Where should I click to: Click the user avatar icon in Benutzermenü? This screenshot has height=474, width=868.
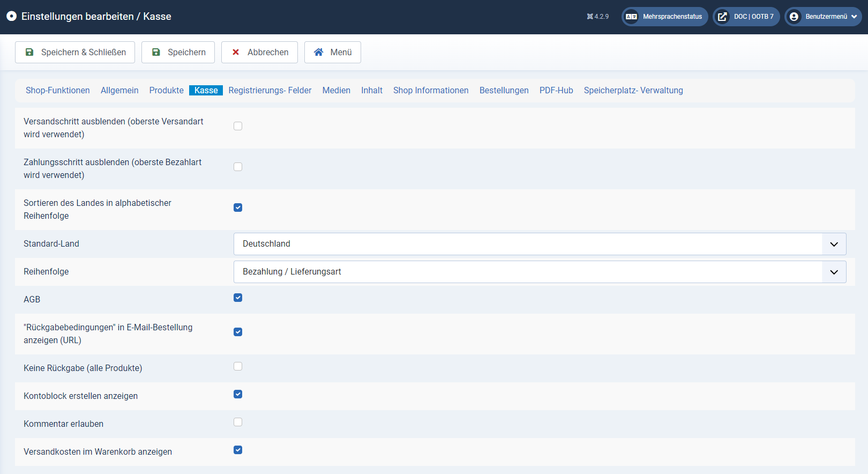click(794, 17)
